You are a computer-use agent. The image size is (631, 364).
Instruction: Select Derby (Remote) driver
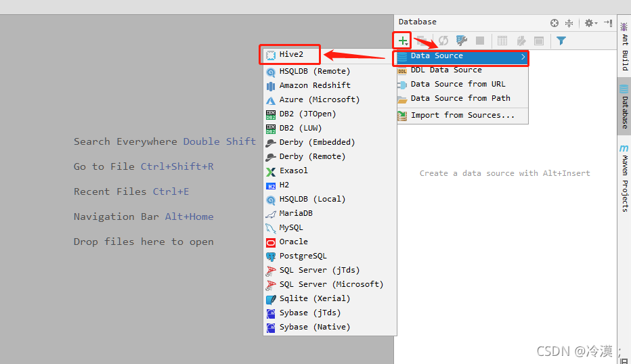point(330,156)
